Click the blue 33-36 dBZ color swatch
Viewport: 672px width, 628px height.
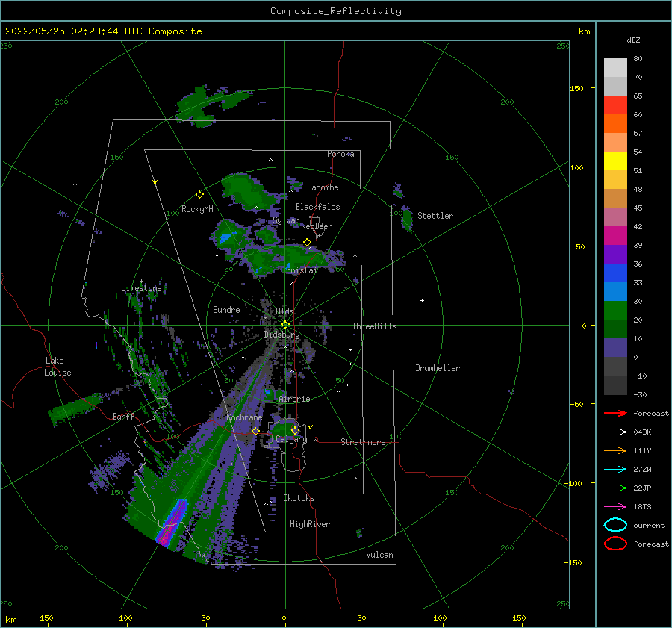(615, 273)
